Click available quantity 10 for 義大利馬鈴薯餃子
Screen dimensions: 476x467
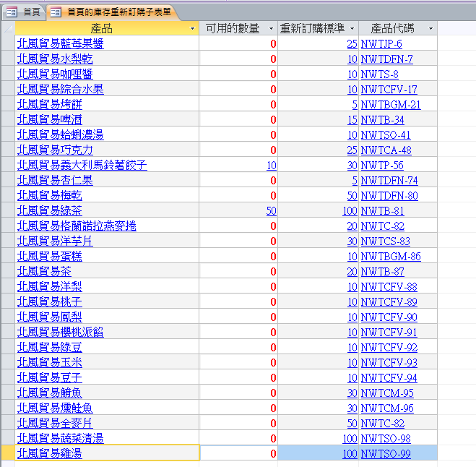[272, 166]
